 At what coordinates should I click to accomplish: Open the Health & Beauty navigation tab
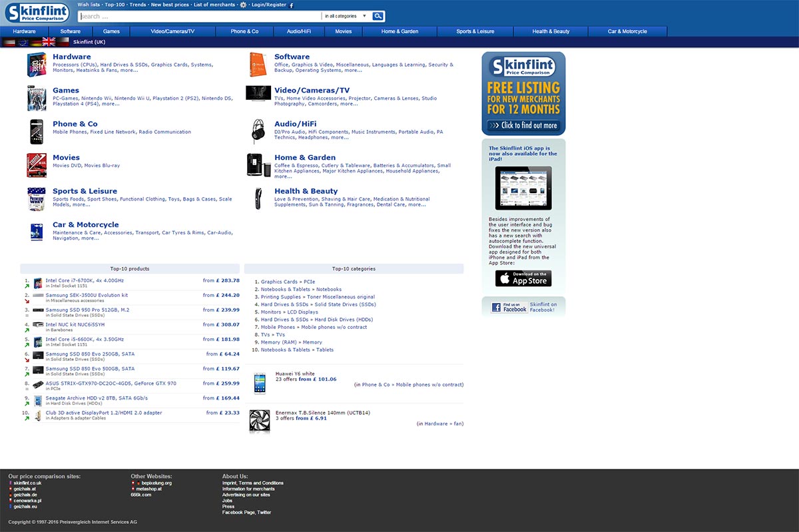(x=551, y=31)
